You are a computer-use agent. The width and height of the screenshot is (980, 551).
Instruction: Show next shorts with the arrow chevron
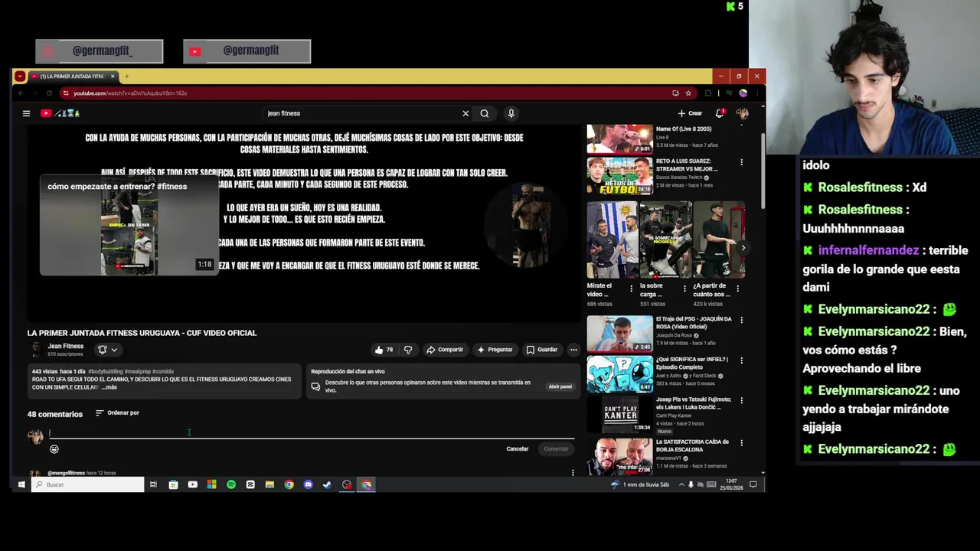point(743,248)
